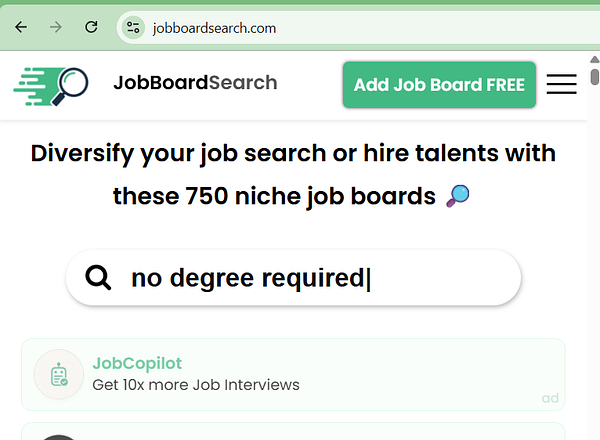The height and width of the screenshot is (440, 600).
Task: Click "Get 10x more Job Interviews" text
Action: point(195,385)
